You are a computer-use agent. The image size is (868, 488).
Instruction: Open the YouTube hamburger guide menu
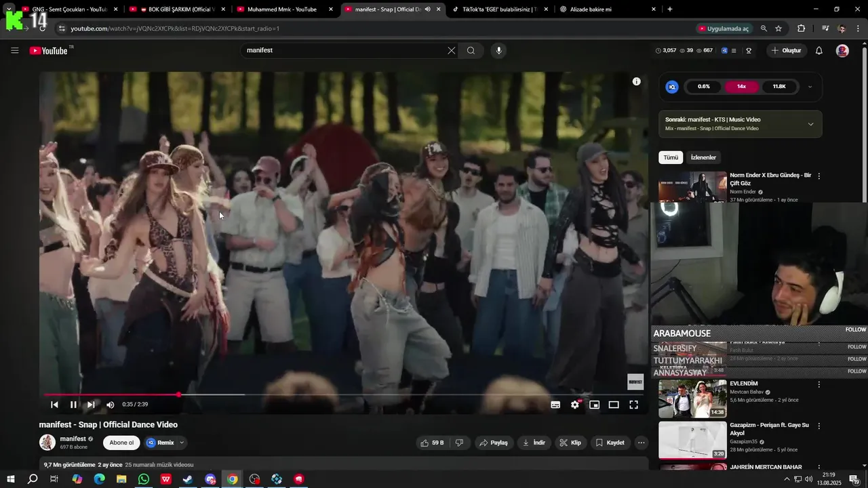(14, 50)
